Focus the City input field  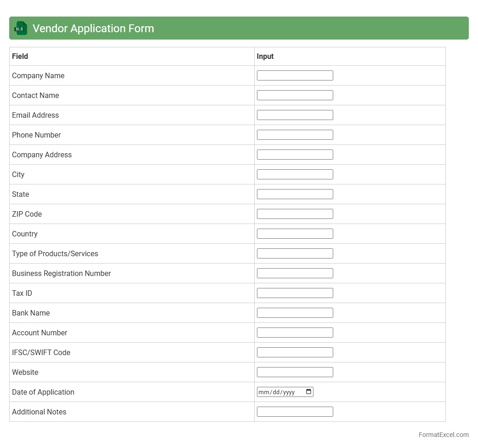point(295,174)
